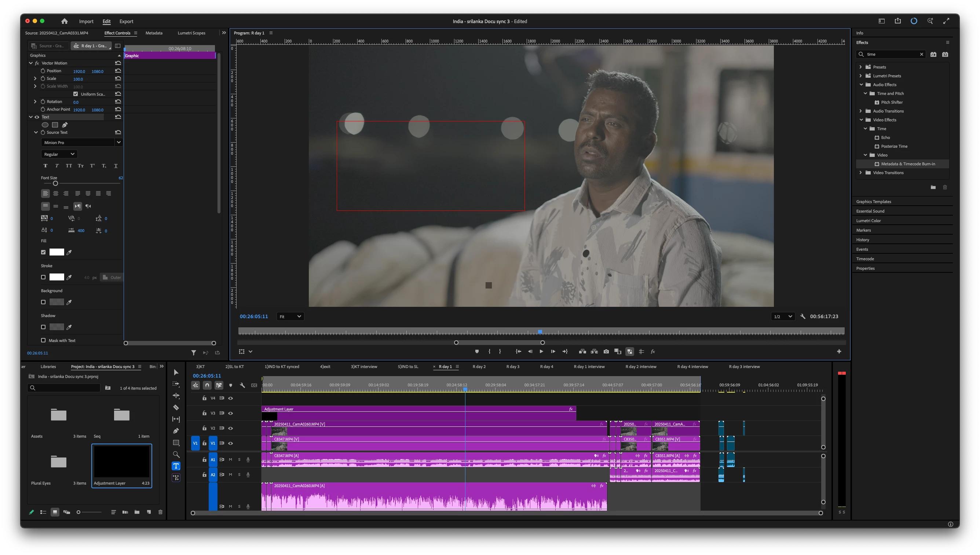Click the Add Marker icon in Program monitor
Image resolution: width=980 pixels, height=555 pixels.
pos(477,352)
